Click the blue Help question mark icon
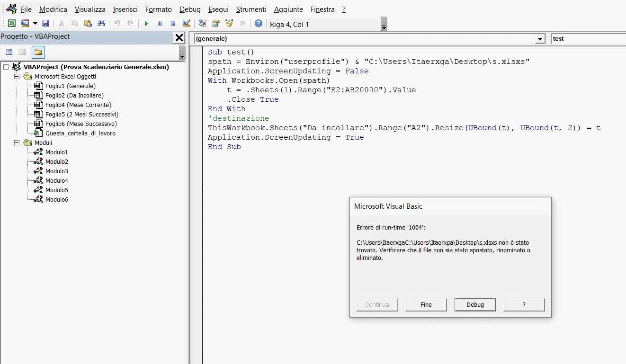The width and height of the screenshot is (626, 364). pos(259,24)
